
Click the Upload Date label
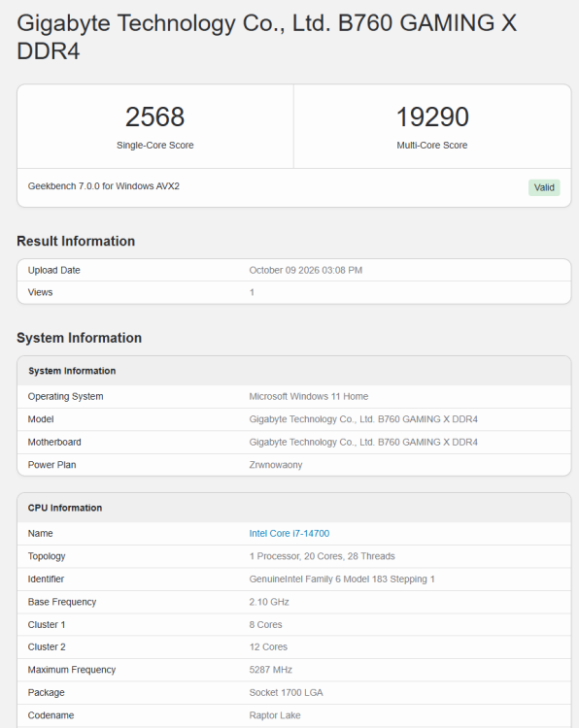click(53, 270)
